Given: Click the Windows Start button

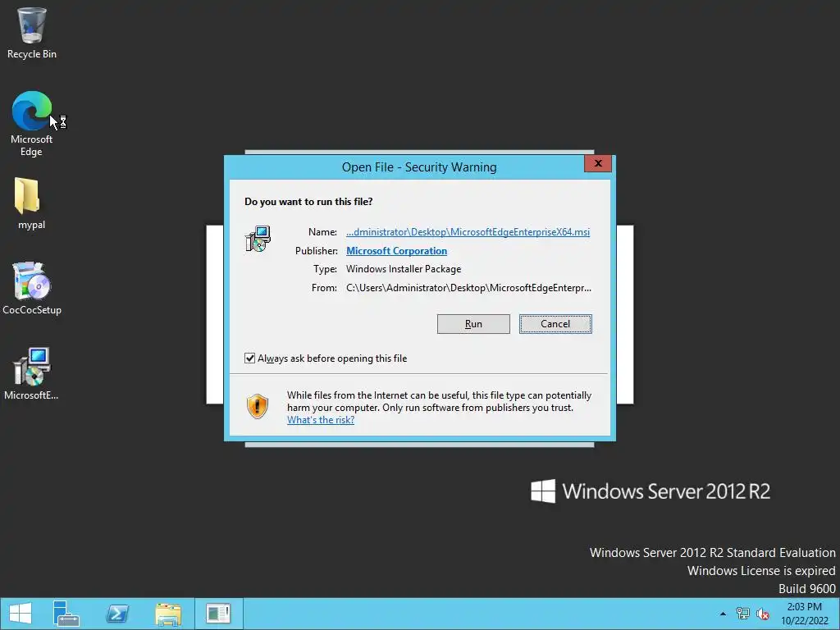Looking at the screenshot, I should [21, 614].
